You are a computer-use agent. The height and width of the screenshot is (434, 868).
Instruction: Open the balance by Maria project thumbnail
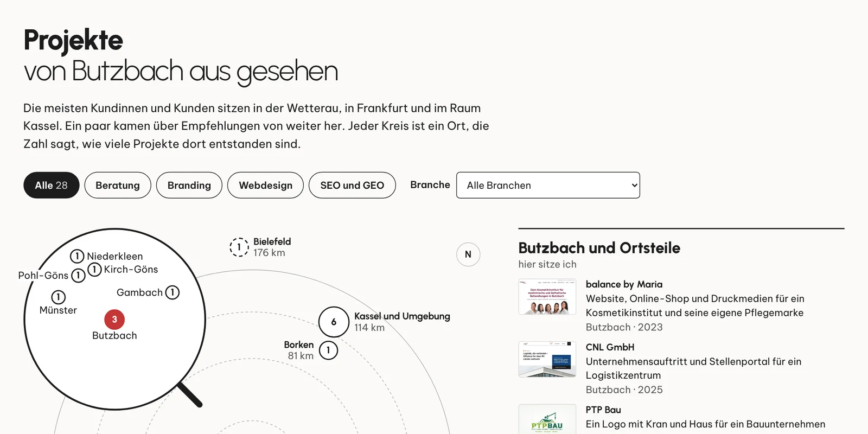[547, 297]
